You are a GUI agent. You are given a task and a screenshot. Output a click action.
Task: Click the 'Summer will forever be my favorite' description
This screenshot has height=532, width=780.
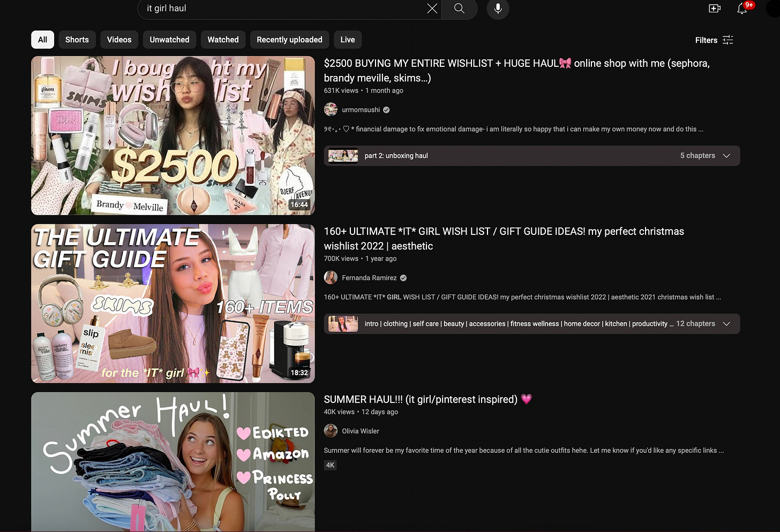click(x=524, y=450)
